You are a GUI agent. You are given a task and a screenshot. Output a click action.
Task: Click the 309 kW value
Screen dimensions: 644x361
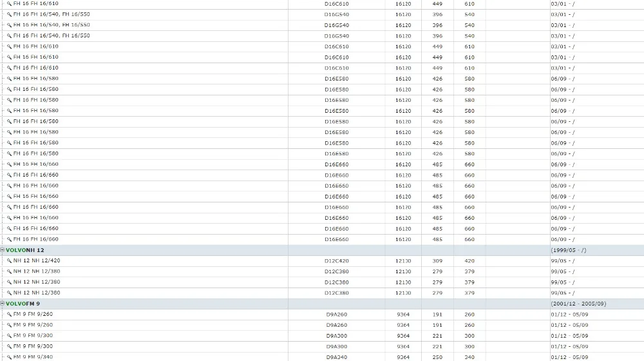click(437, 260)
